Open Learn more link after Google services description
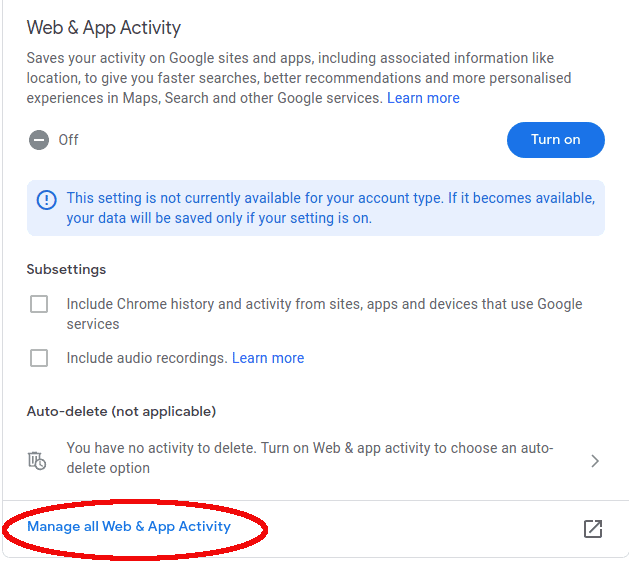Viewport: 629px width, 562px height. [423, 98]
